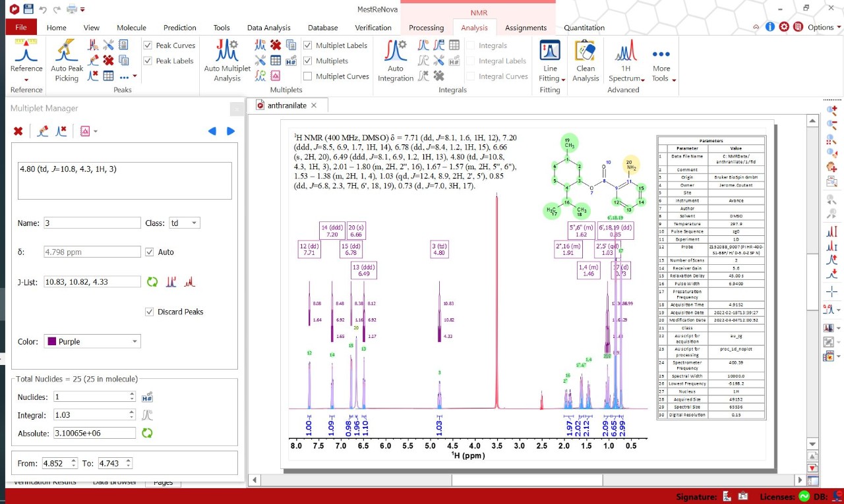Click the 1H Spectrum button in Advanced group

(x=625, y=63)
